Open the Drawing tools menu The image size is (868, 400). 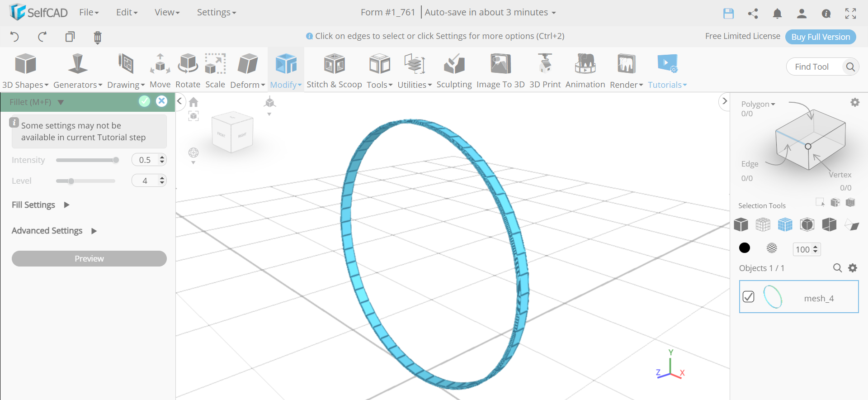[126, 71]
